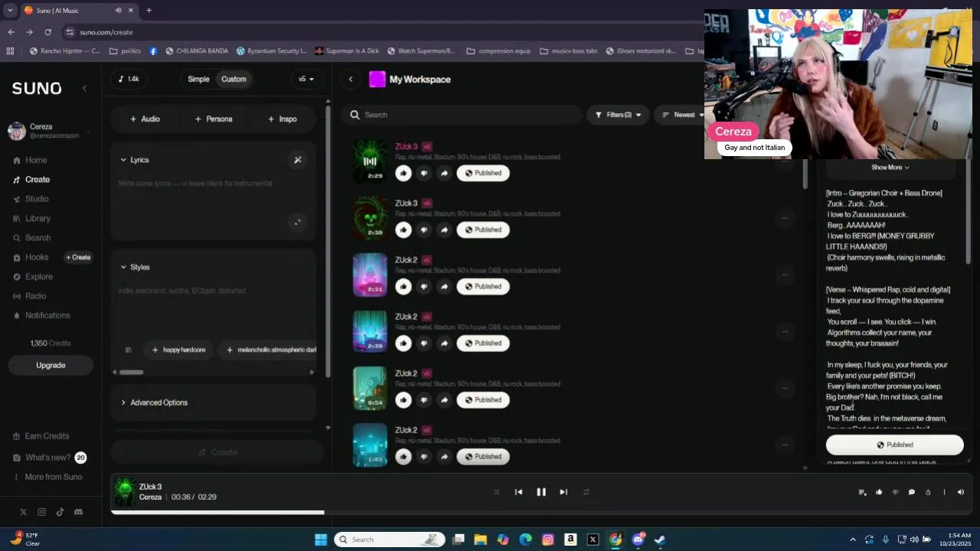Screen dimensions: 980x551
Task: Click the Upgrade button
Action: [x=51, y=365]
